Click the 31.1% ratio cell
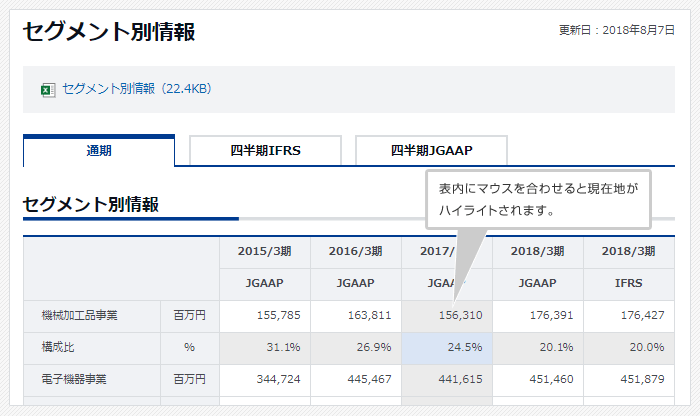The image size is (700, 416). tap(265, 348)
